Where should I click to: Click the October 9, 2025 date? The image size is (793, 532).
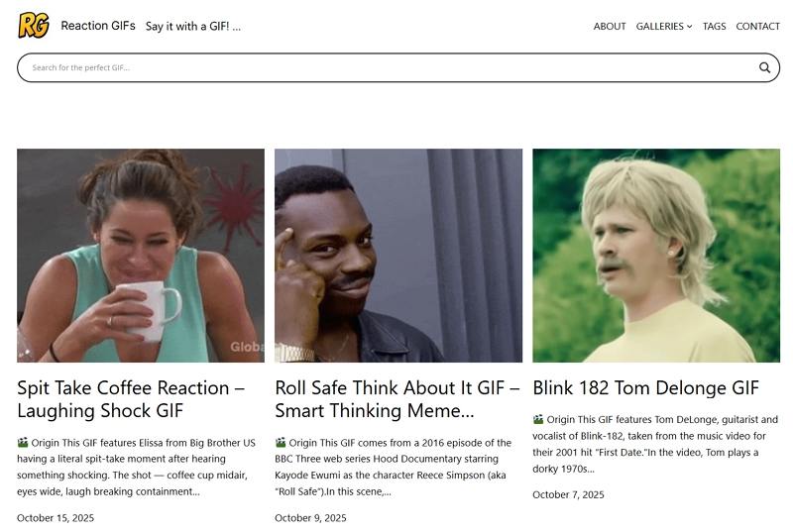(310, 518)
